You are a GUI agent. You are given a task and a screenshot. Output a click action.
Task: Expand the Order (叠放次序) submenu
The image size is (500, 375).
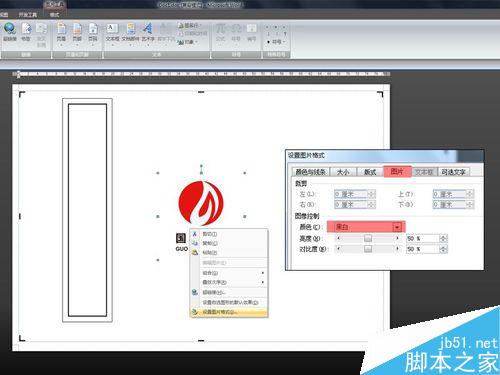(229, 282)
